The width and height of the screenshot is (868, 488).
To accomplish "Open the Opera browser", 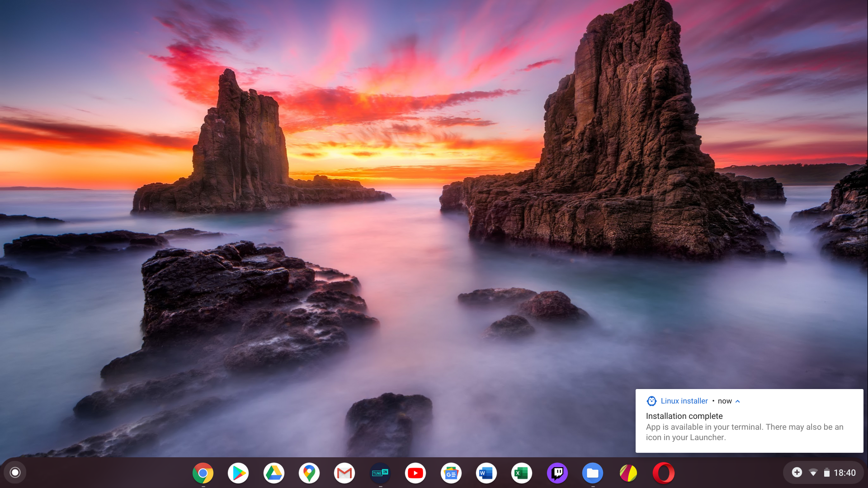I will (x=664, y=473).
